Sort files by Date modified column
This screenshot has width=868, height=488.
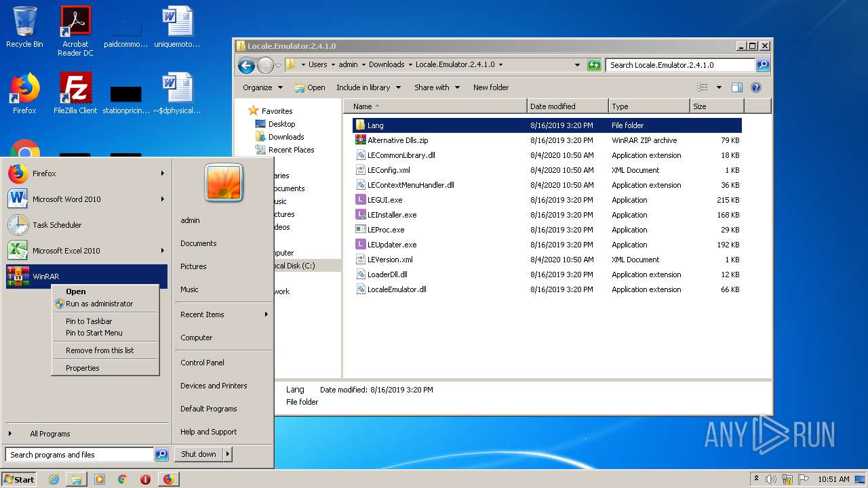coord(567,106)
